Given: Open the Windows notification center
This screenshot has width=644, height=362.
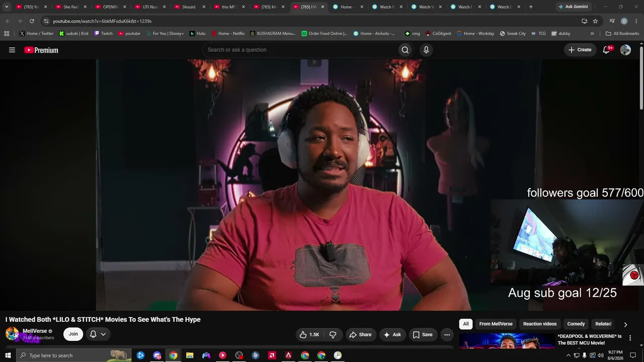Looking at the screenshot, I should 633,355.
